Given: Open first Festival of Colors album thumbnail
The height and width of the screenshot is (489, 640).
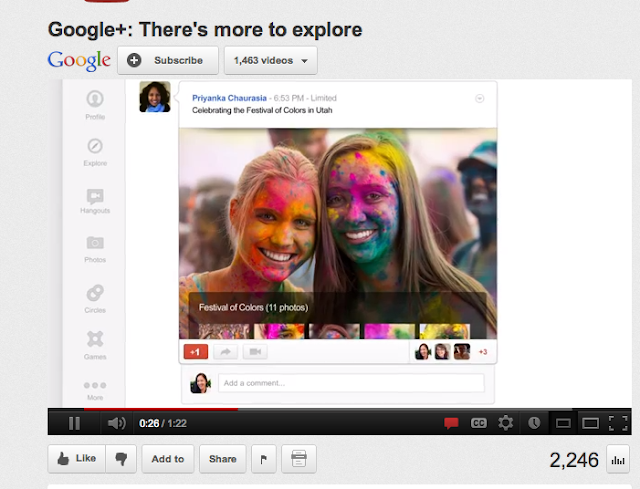Looking at the screenshot, I should click(x=224, y=331).
